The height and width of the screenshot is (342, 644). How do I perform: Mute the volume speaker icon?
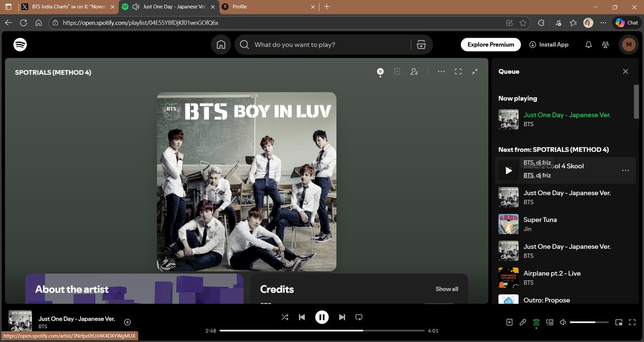pos(563,322)
